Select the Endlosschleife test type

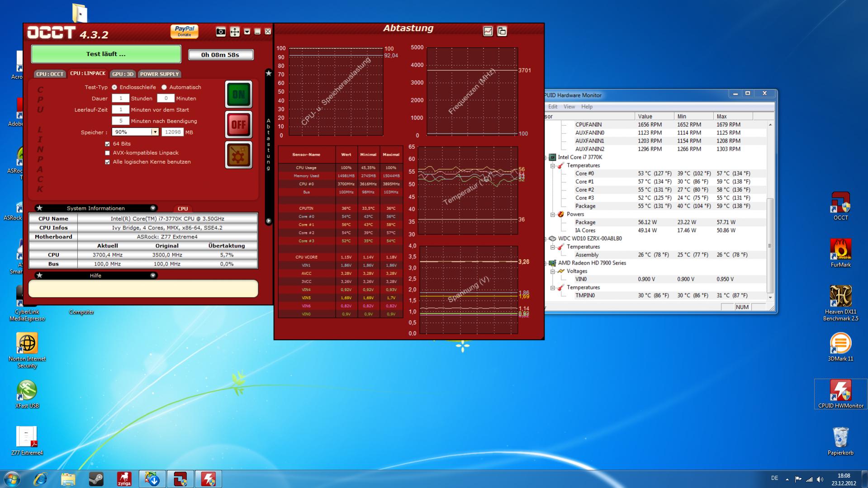coord(114,87)
